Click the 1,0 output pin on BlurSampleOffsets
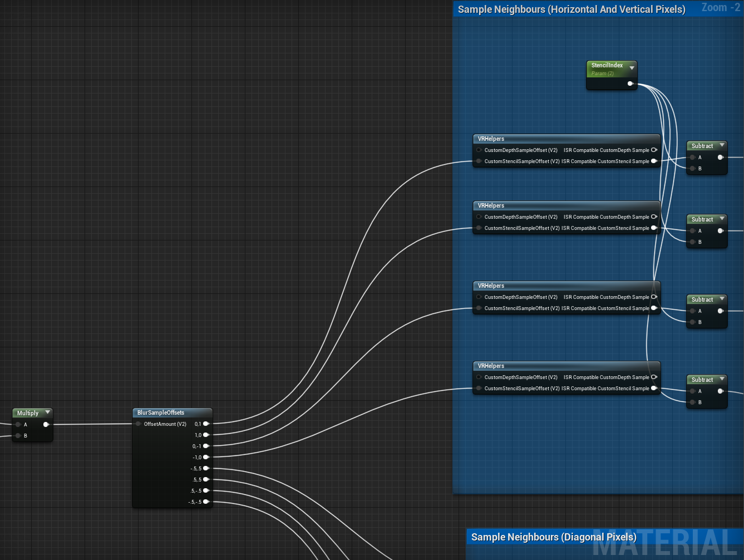744x560 pixels. coord(206,435)
